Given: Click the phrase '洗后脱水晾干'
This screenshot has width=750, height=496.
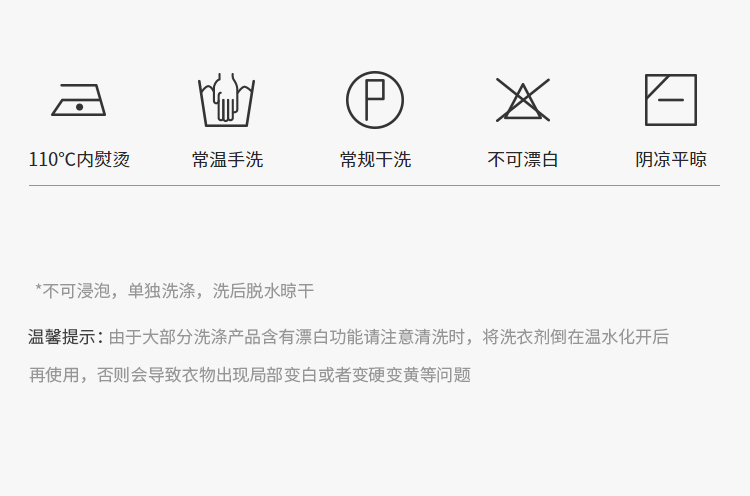Looking at the screenshot, I should [263, 290].
